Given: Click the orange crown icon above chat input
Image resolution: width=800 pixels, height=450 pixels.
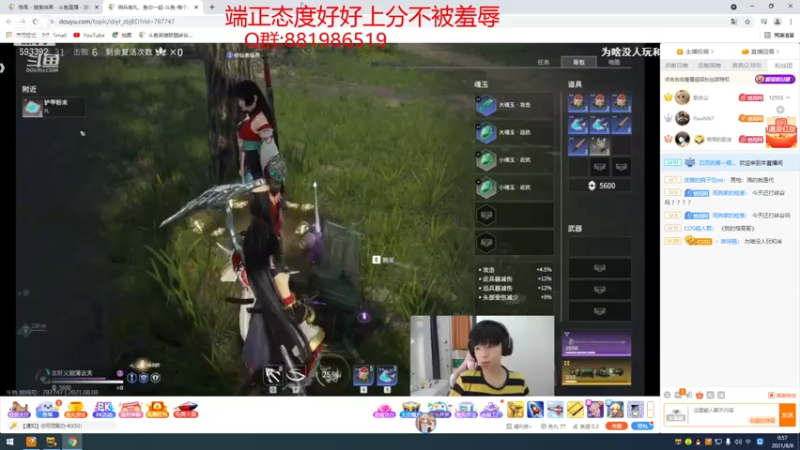Looking at the screenshot, I should click(x=699, y=395).
